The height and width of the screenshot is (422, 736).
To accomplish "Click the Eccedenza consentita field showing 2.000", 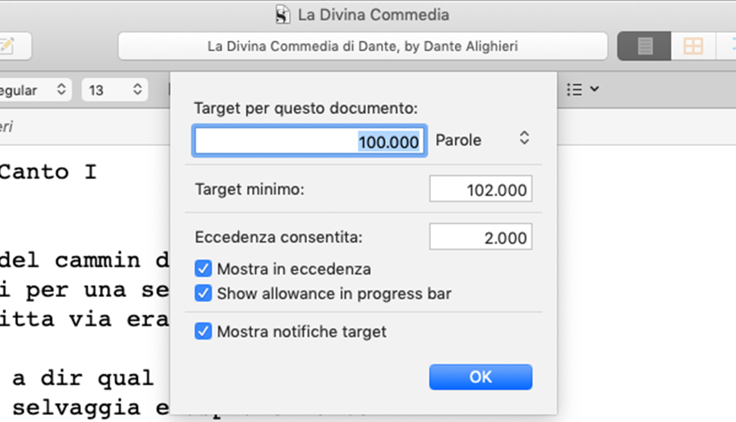I will [481, 237].
